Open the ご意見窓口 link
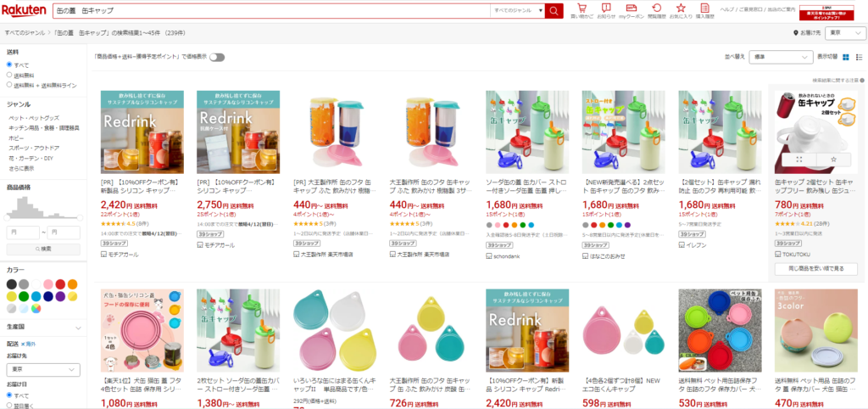 click(751, 9)
